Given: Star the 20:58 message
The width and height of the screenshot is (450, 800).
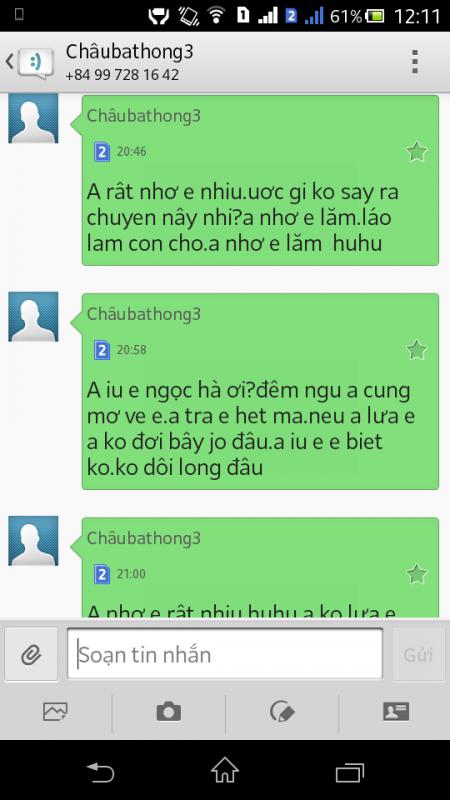Looking at the screenshot, I should point(417,350).
